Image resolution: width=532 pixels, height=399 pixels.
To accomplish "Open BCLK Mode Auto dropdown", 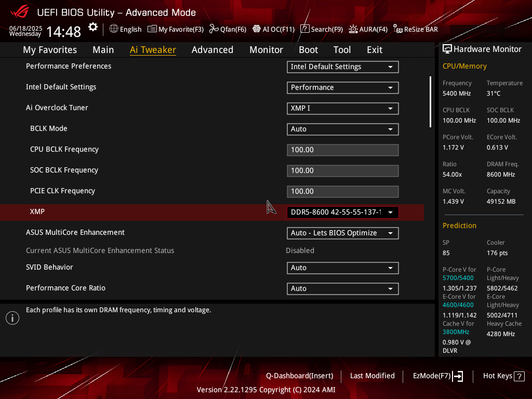I will (343, 129).
